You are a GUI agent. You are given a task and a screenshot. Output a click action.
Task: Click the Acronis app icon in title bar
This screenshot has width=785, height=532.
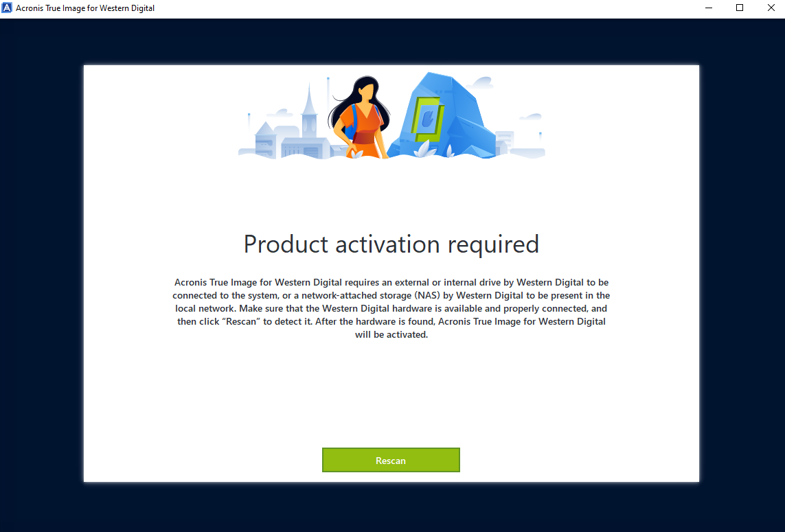point(7,8)
